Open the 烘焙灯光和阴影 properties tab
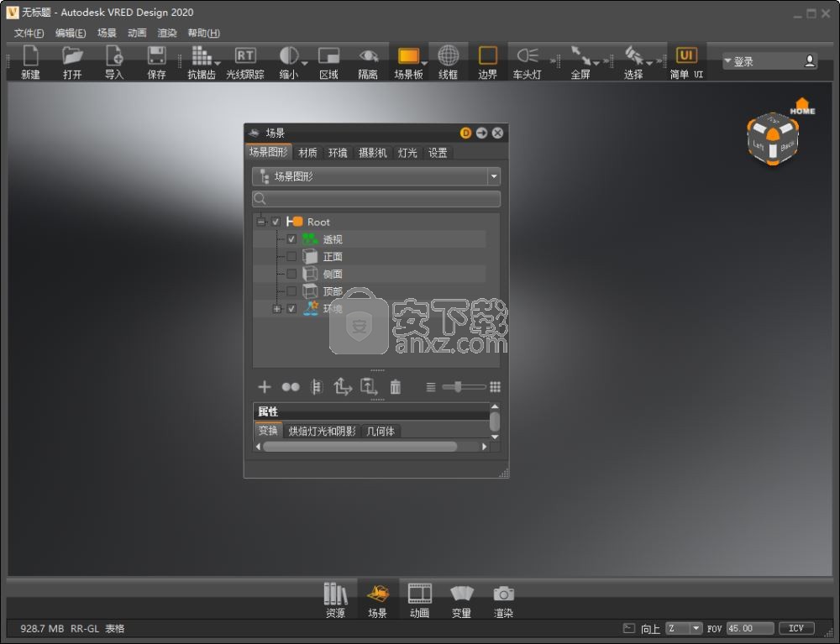Image resolution: width=840 pixels, height=644 pixels. pyautogui.click(x=322, y=431)
